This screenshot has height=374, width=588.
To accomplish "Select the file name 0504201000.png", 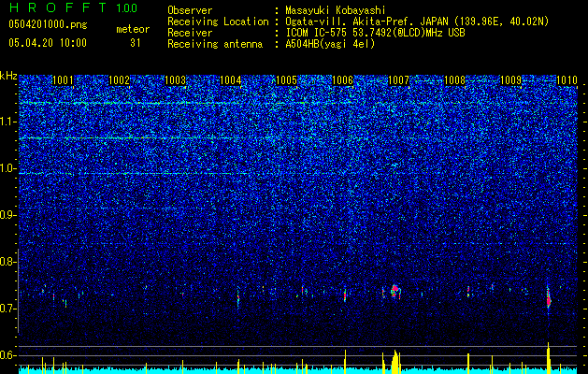I will pos(48,24).
